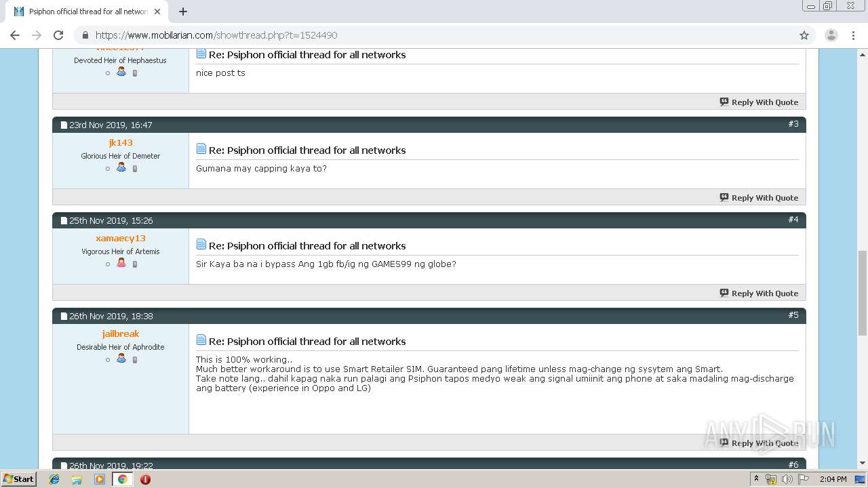Screen dimensions: 868x488
Task: Open jk143's user profile
Action: [x=121, y=142]
